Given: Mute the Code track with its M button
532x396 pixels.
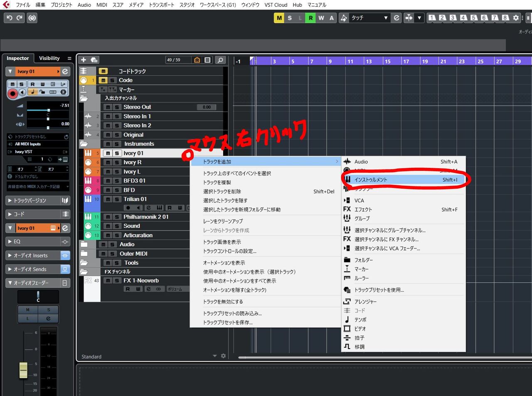Looking at the screenshot, I should pos(103,80).
